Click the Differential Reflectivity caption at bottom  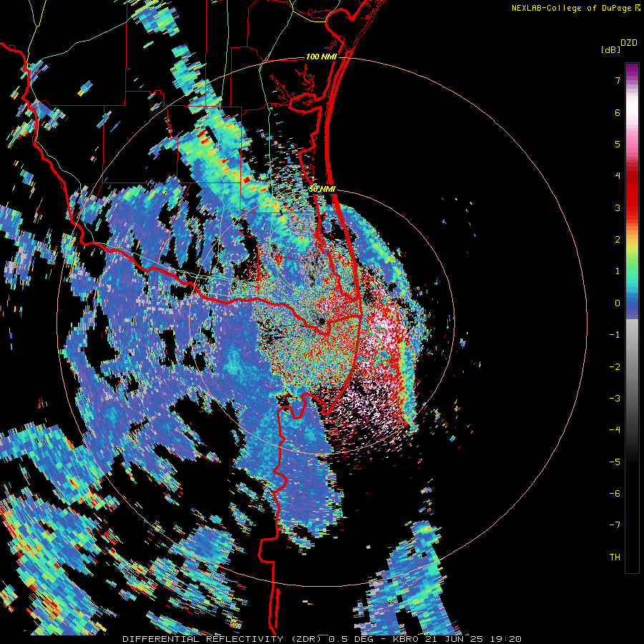point(322,639)
